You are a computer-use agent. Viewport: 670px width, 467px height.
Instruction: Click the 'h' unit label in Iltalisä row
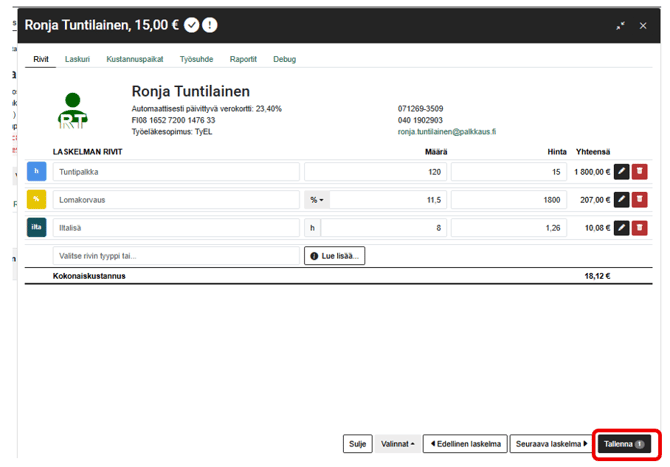[312, 228]
